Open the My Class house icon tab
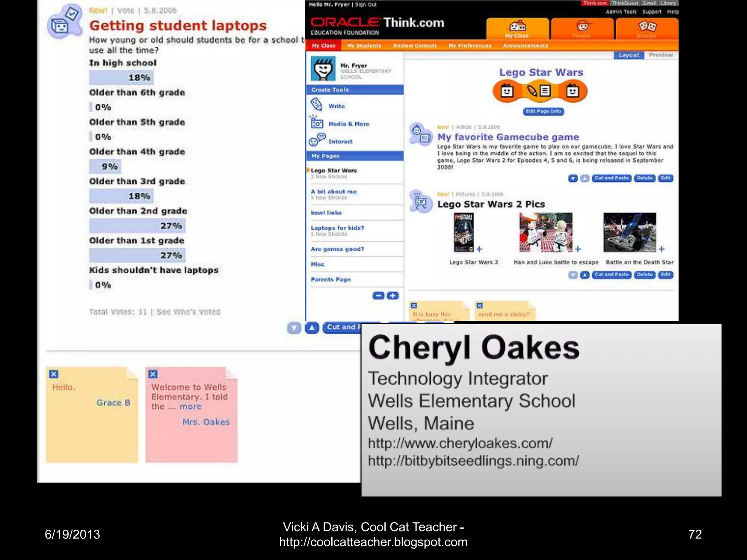Viewport: 747px width, 560px height. (x=518, y=29)
